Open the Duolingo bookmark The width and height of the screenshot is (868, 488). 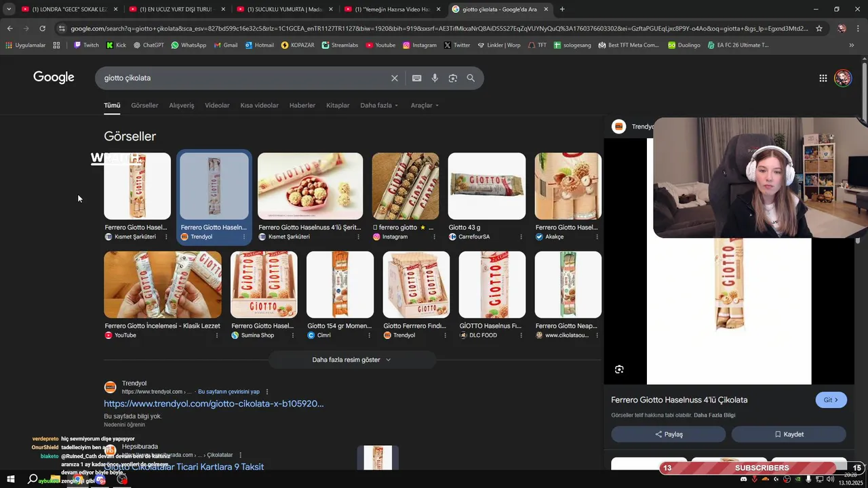coord(684,45)
